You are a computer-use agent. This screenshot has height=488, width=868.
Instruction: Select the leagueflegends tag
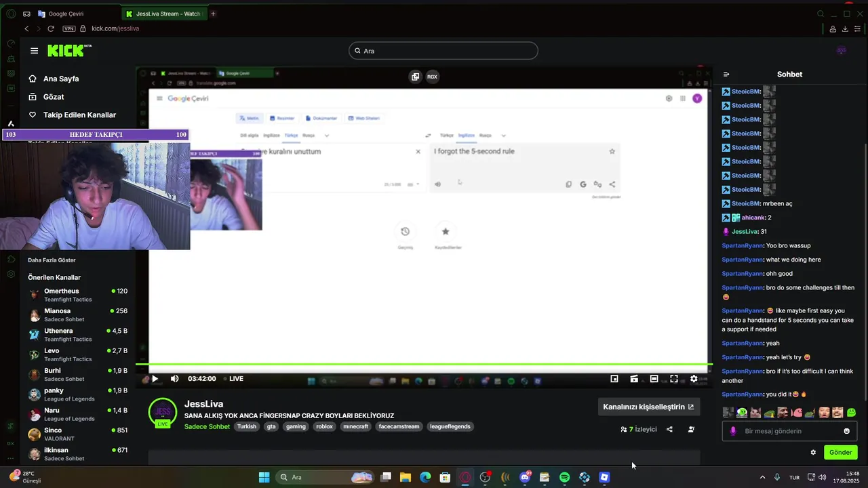point(450,426)
